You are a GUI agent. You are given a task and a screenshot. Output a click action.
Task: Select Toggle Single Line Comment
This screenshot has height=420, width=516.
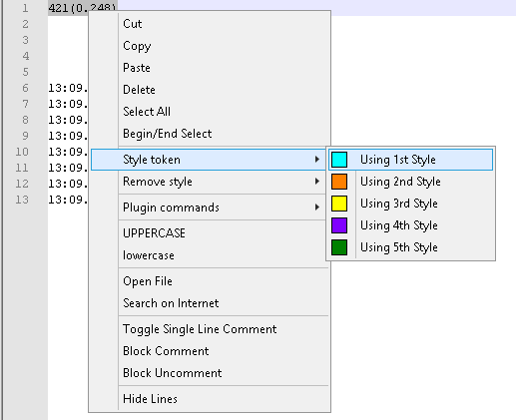[210, 329]
